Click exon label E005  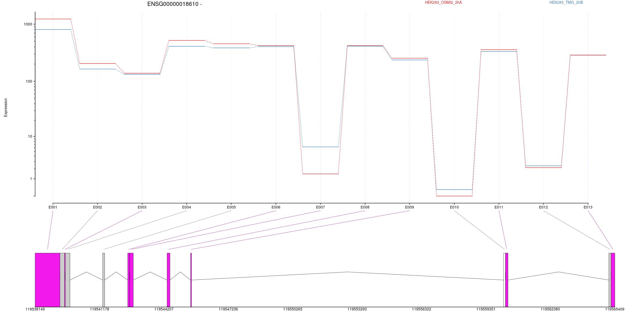[231, 207]
